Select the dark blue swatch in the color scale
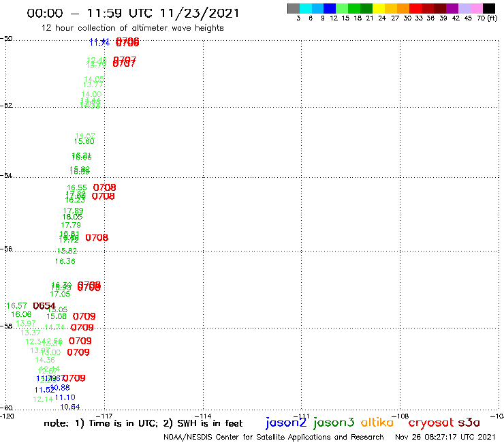 pyautogui.click(x=330, y=8)
